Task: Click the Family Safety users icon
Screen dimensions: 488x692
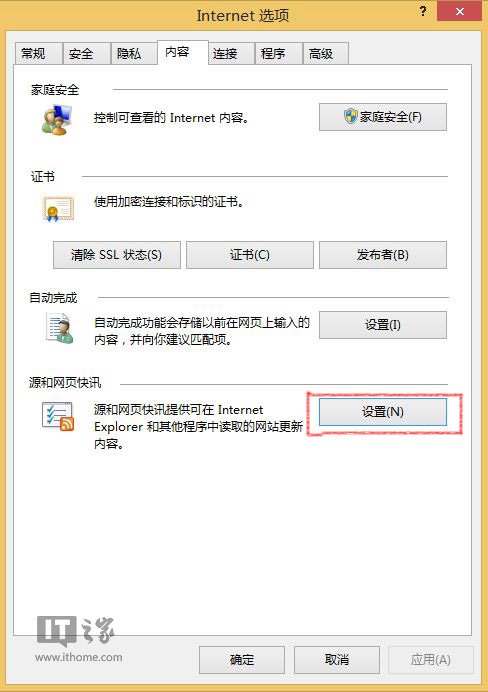Action: (x=57, y=120)
